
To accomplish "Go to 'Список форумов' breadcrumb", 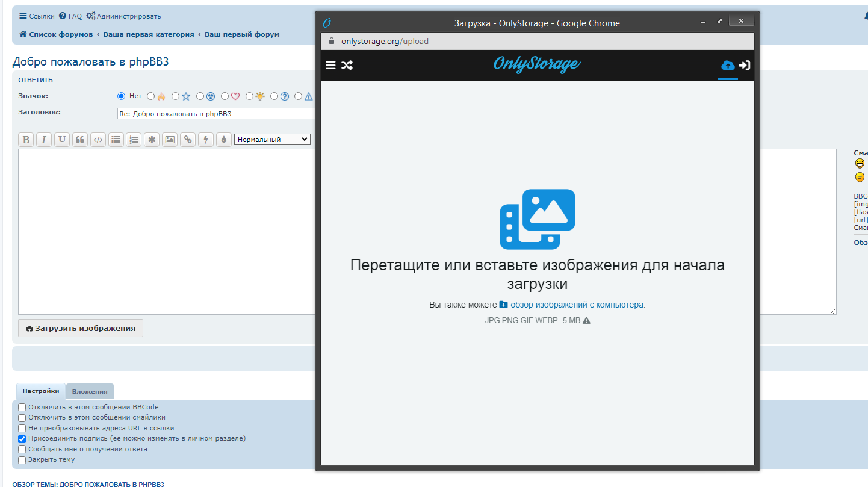I will click(56, 34).
